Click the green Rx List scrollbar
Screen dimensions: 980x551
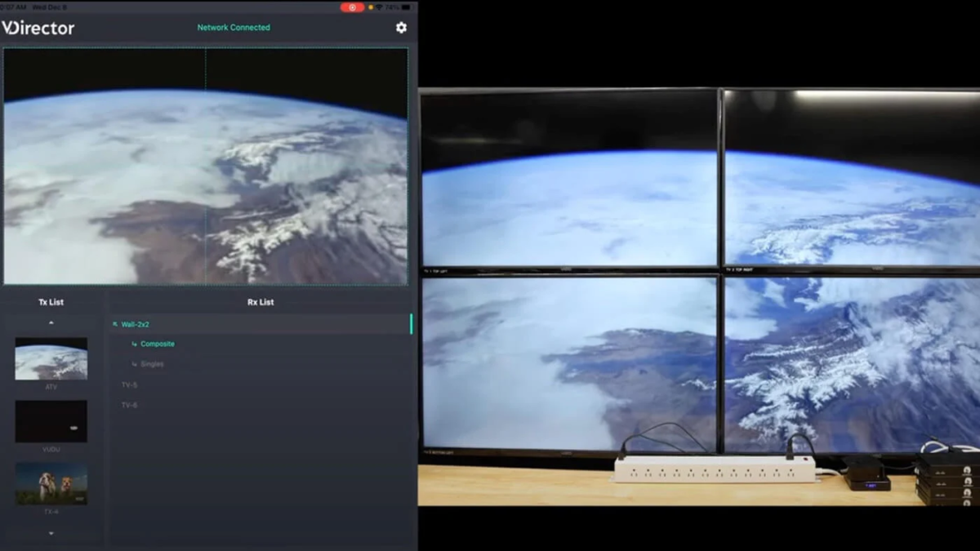[411, 324]
